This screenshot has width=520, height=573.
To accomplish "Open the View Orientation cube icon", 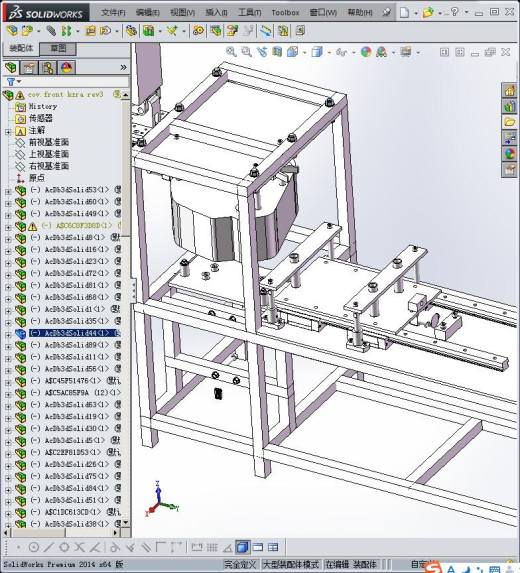I will point(293,52).
